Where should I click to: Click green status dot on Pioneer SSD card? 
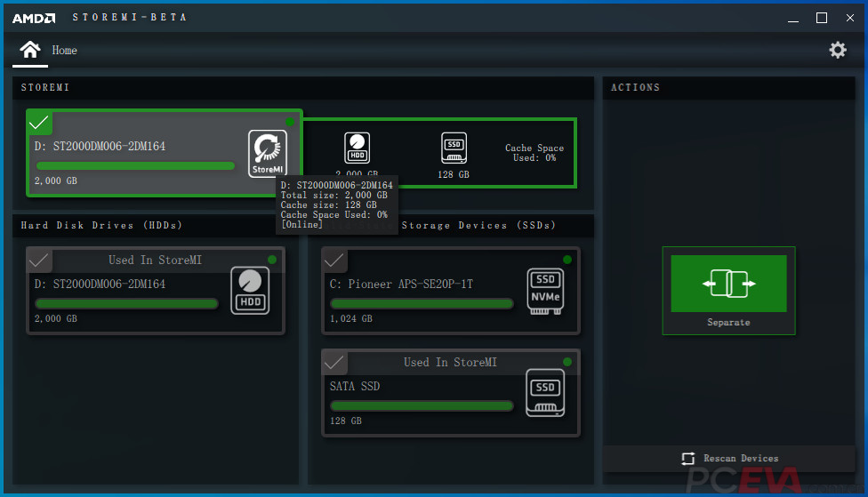[567, 260]
